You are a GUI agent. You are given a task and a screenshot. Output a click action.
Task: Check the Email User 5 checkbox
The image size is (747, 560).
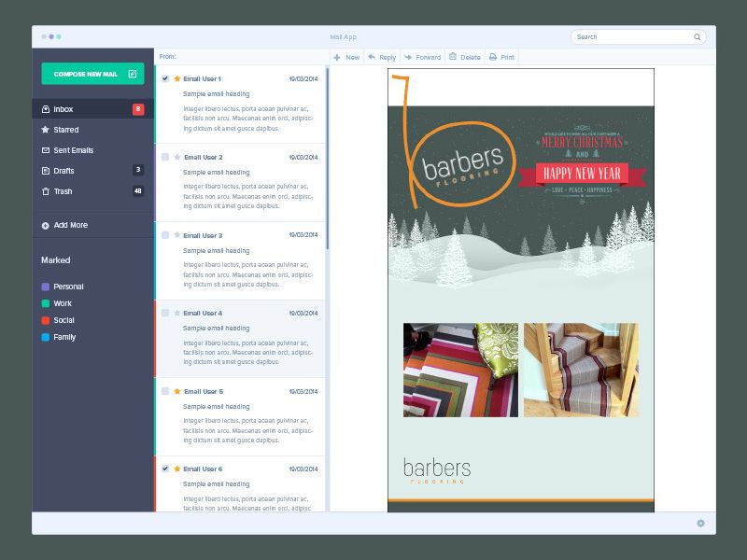pyautogui.click(x=165, y=391)
